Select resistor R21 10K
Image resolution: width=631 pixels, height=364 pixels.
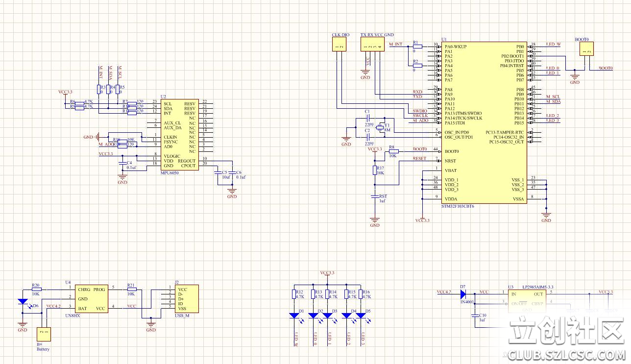pos(131,290)
